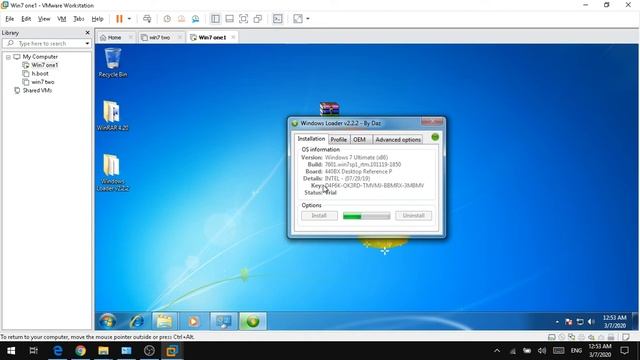Select win7 two in library tree
This screenshot has width=640, height=360.
click(42, 82)
